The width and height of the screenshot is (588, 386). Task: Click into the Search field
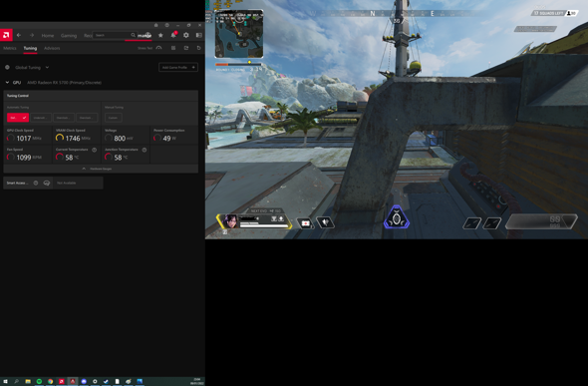[x=115, y=35]
